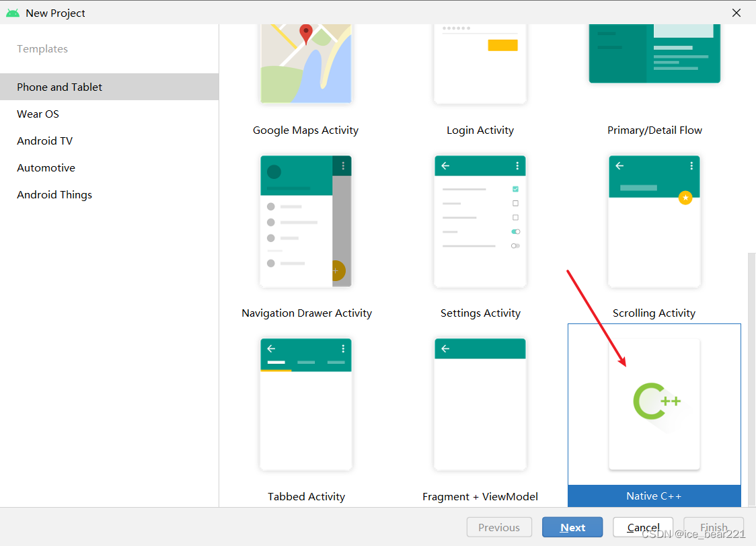
Task: Click the Navigation Drawer Activity label
Action: pyautogui.click(x=307, y=313)
